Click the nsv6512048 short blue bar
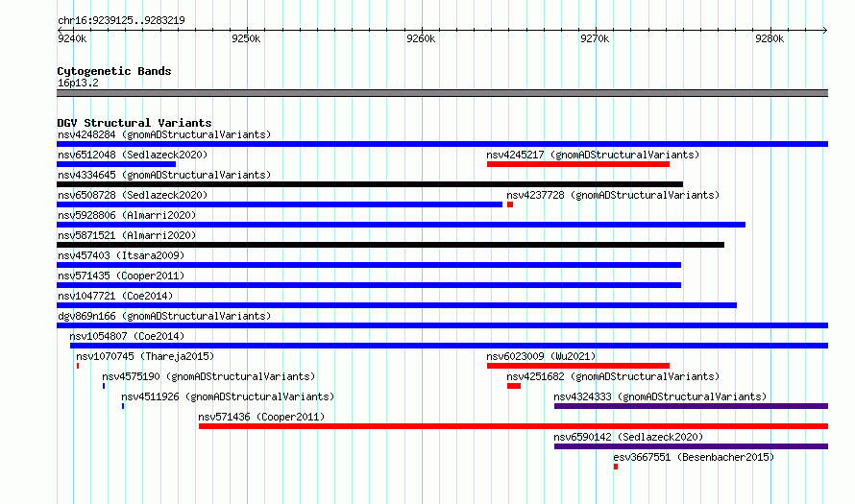 (x=116, y=164)
